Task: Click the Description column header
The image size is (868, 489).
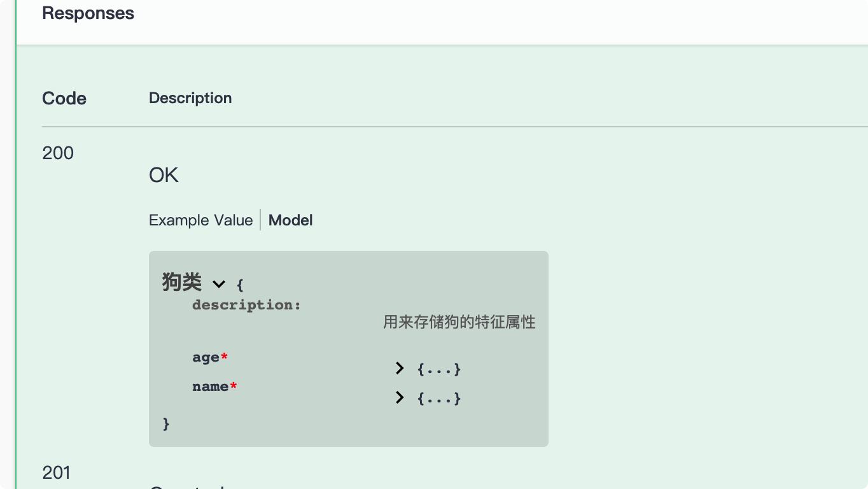Action: [190, 98]
